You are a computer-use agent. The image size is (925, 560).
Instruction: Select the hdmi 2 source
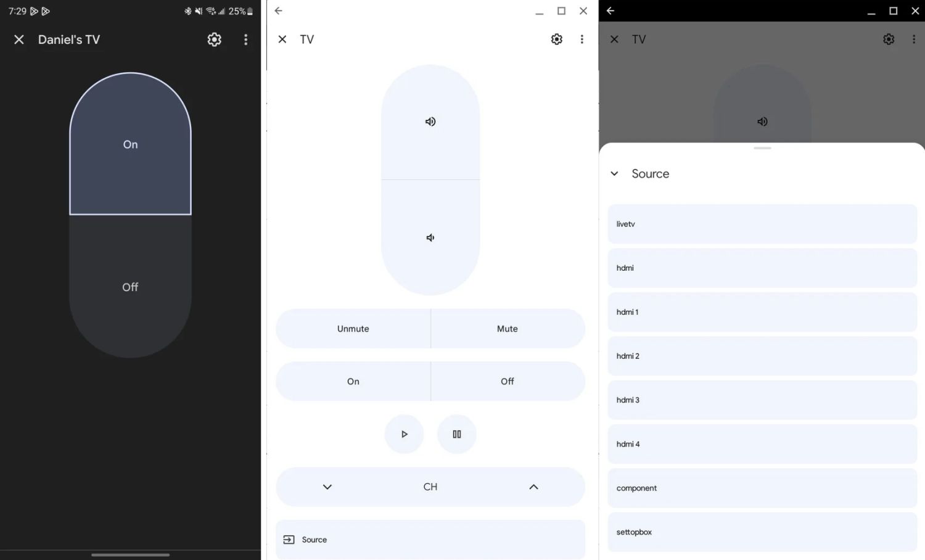pos(762,356)
